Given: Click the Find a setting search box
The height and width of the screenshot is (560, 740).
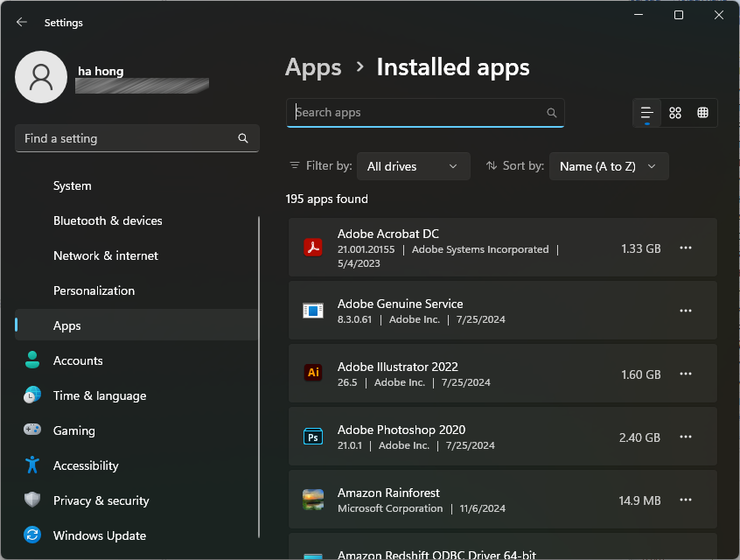Looking at the screenshot, I should (127, 138).
